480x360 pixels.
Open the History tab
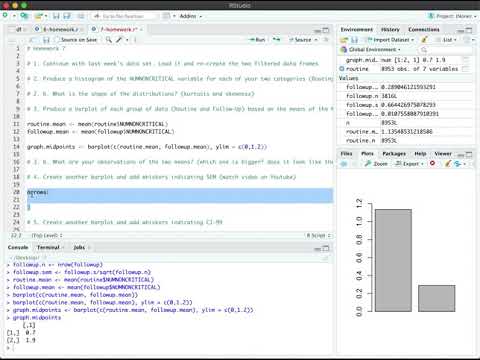coord(390,30)
